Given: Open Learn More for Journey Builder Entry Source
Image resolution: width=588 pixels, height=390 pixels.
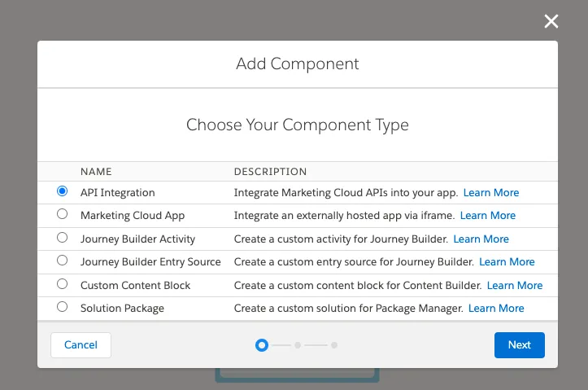Looking at the screenshot, I should tap(507, 262).
